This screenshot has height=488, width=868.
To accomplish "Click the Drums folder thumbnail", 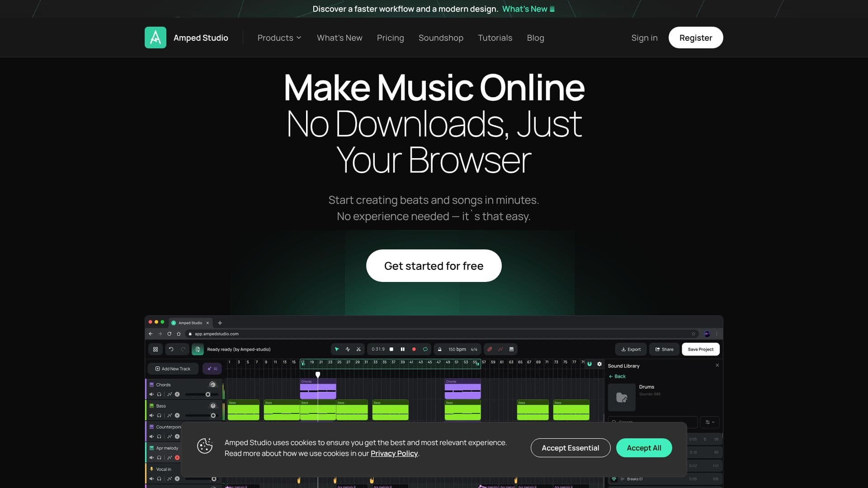I will pyautogui.click(x=622, y=397).
